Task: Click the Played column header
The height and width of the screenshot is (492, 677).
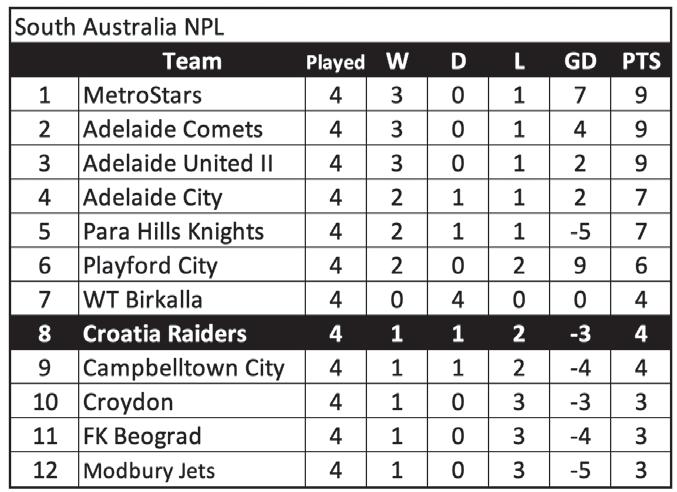Action: point(335,62)
